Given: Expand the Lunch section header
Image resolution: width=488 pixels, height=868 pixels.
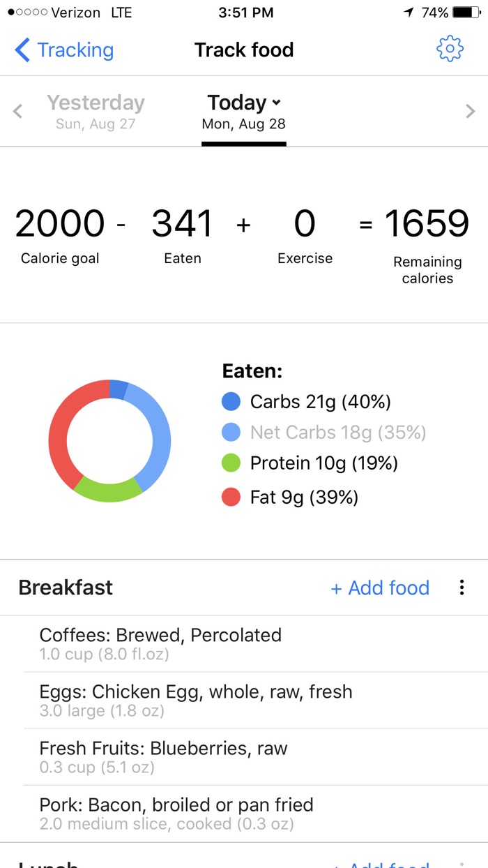Looking at the screenshot, I should point(49,863).
